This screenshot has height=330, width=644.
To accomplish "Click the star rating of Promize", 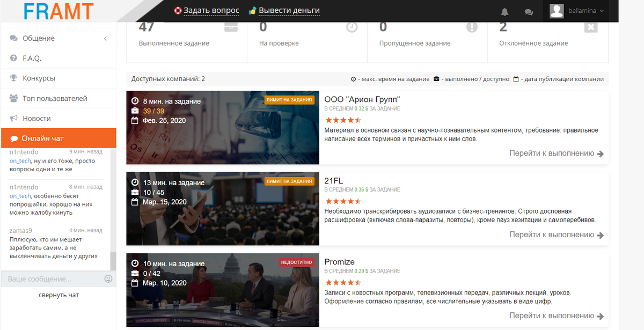I will pos(343,282).
